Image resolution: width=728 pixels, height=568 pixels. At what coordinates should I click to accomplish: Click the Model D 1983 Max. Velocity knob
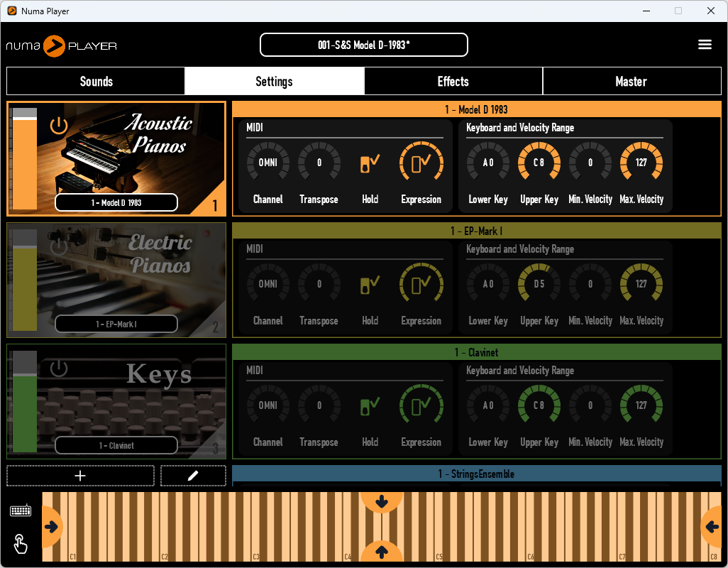tap(641, 162)
